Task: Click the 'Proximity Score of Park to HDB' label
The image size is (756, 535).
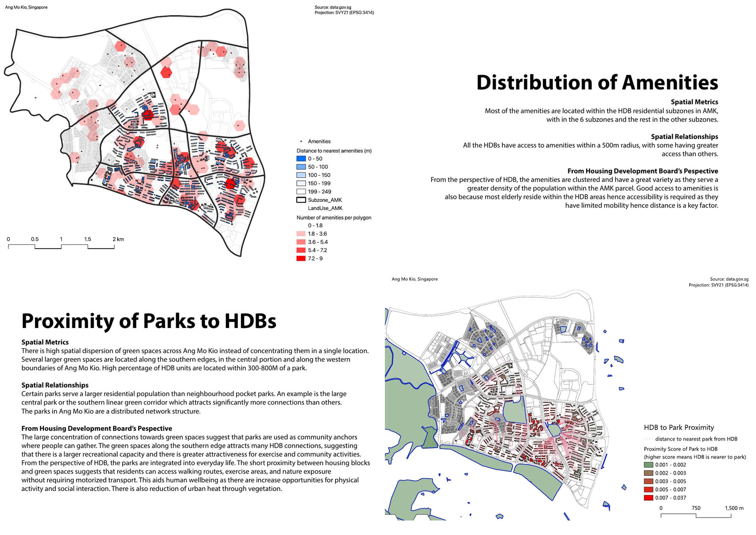Action: [680, 449]
